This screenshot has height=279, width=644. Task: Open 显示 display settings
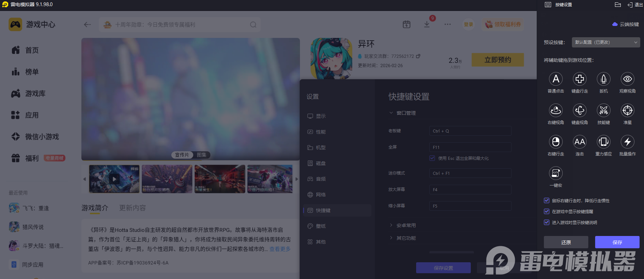(x=337, y=116)
